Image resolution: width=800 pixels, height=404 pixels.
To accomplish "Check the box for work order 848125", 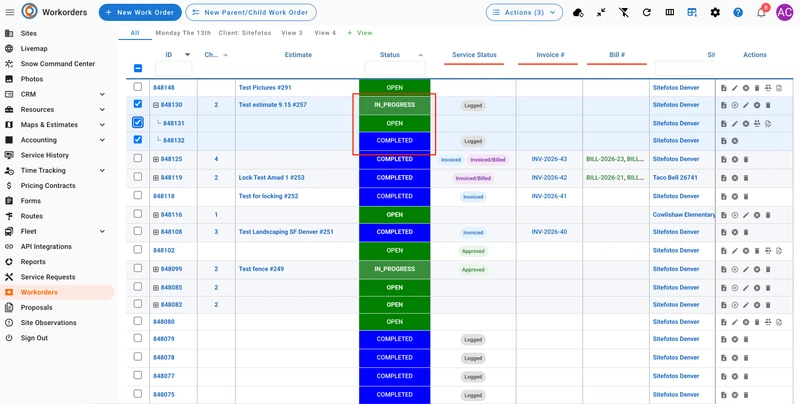I will tap(138, 158).
